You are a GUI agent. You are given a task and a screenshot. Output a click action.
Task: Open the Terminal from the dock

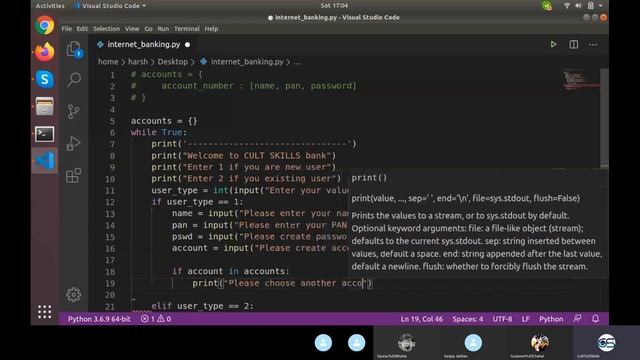[x=44, y=134]
